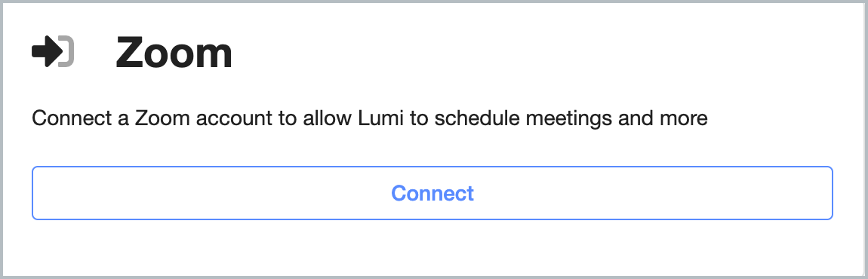Click empty card area below Connect button
The height and width of the screenshot is (279, 868).
pos(432,248)
